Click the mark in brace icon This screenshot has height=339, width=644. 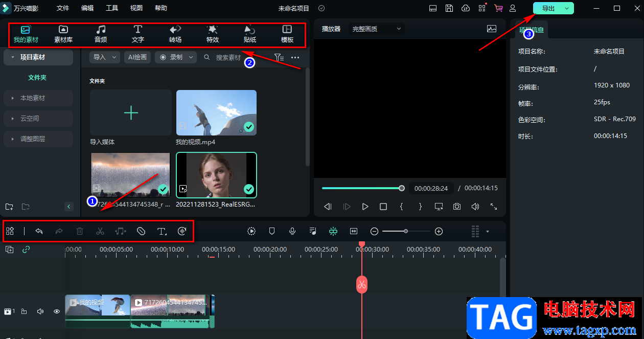tap(402, 207)
